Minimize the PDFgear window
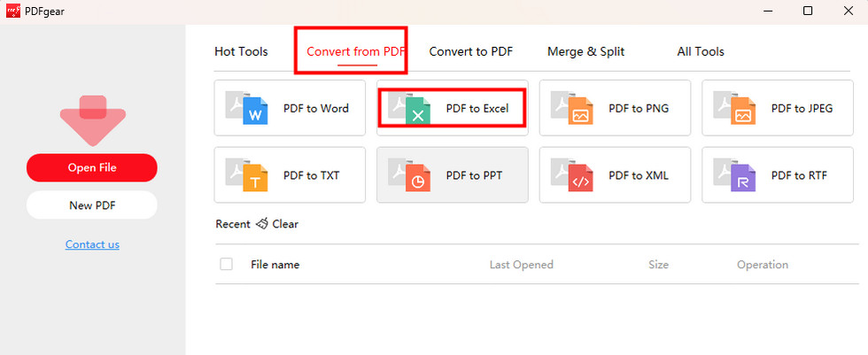This screenshot has height=355, width=868. coord(767,11)
